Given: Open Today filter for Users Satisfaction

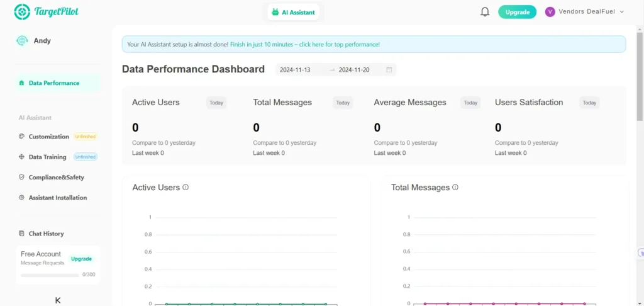Looking at the screenshot, I should (x=589, y=103).
